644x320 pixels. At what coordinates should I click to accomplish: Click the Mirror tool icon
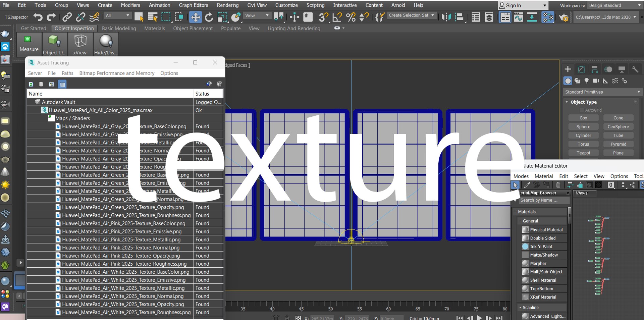click(446, 17)
